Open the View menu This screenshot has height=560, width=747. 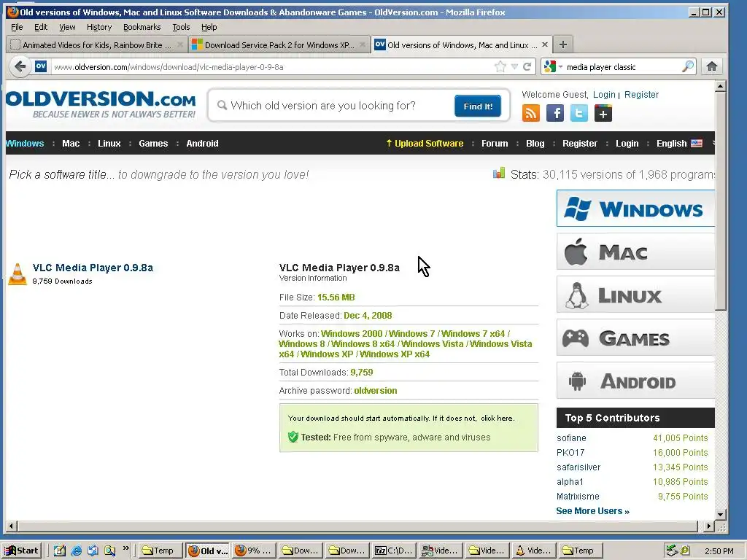[67, 27]
